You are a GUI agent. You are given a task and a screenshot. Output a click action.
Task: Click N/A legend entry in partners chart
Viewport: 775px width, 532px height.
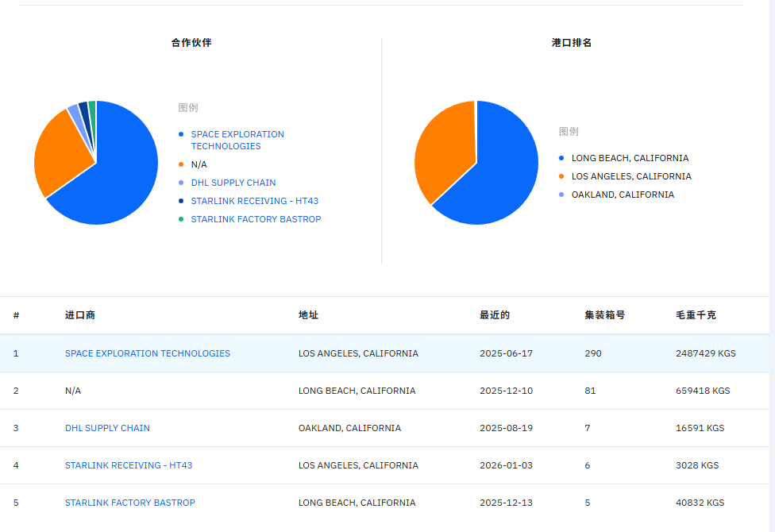coord(199,164)
